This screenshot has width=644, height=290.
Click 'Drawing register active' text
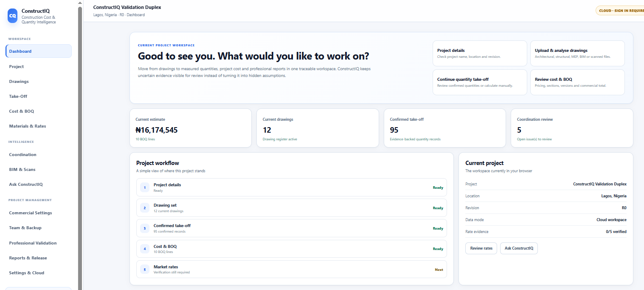pyautogui.click(x=280, y=139)
